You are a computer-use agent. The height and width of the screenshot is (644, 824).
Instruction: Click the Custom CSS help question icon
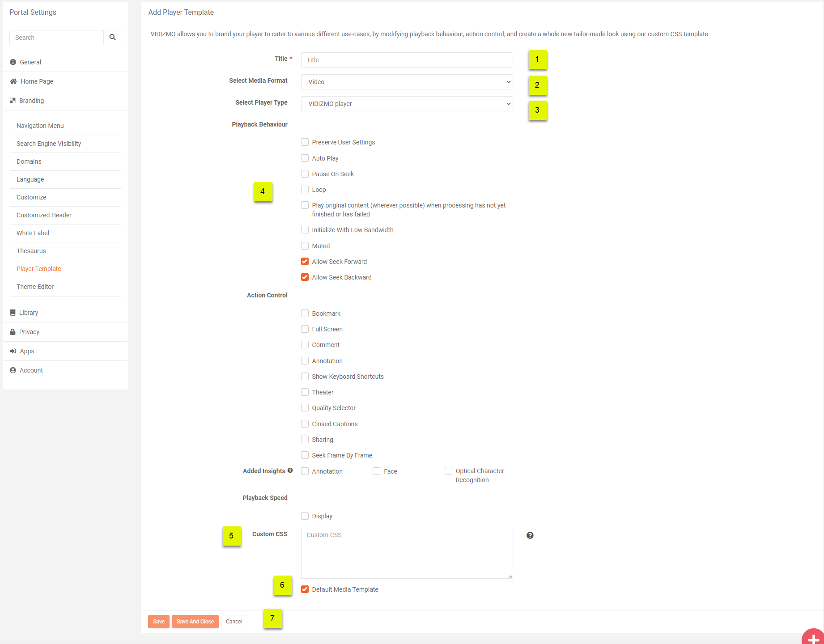click(x=530, y=535)
